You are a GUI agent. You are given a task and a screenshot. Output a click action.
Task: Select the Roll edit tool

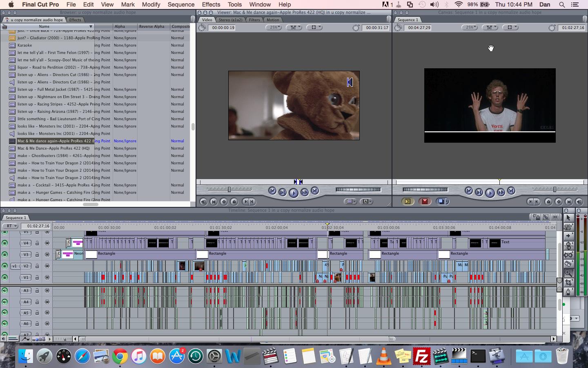coord(568,245)
